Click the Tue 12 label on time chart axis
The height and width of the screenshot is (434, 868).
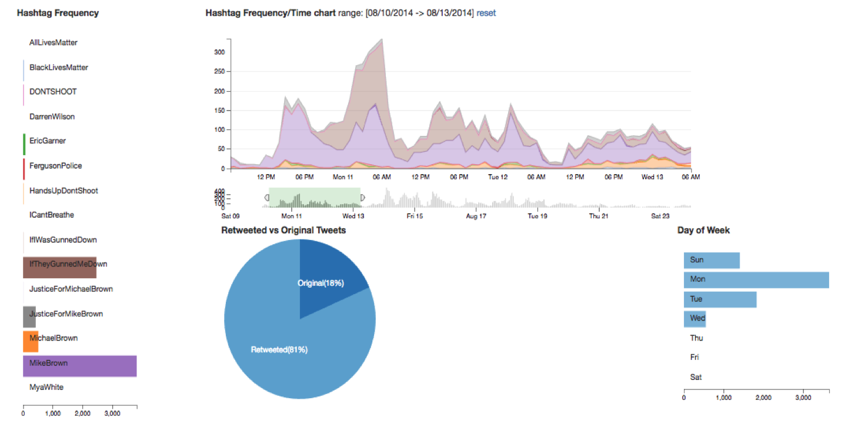pos(498,176)
